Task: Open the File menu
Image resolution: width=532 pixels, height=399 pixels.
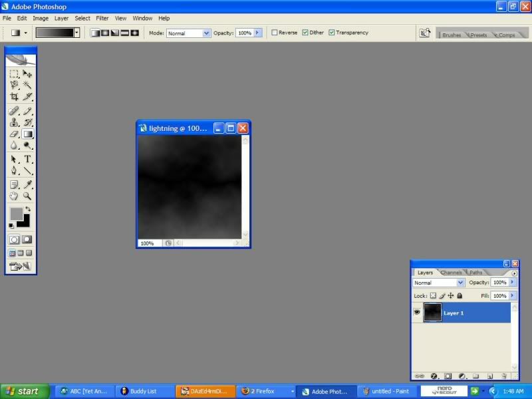Action: coord(7,19)
